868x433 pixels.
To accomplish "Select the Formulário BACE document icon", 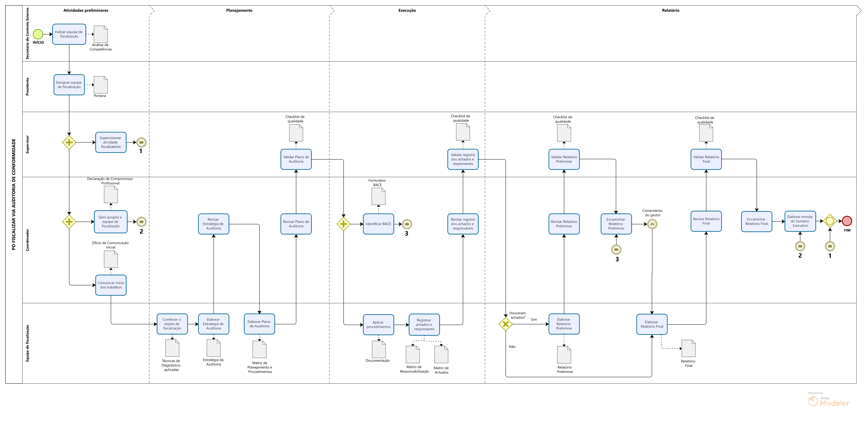I will 378,196.
